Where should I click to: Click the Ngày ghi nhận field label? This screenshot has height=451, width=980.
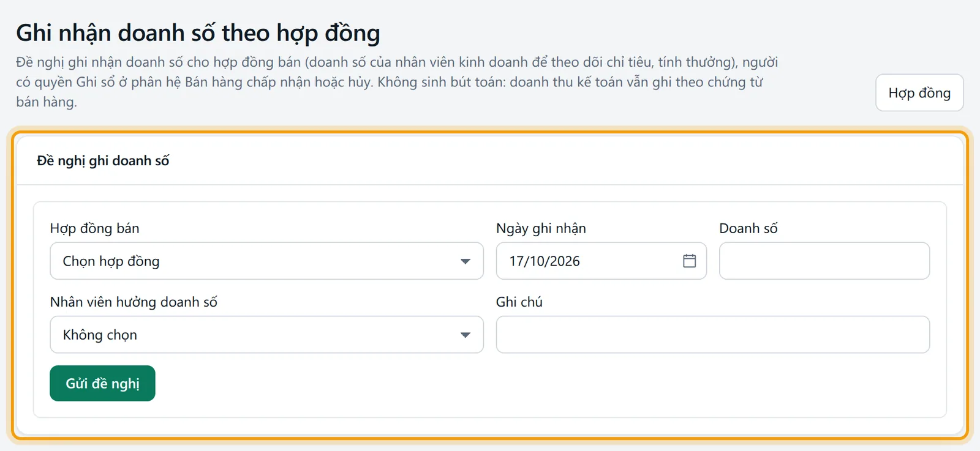pyautogui.click(x=541, y=228)
